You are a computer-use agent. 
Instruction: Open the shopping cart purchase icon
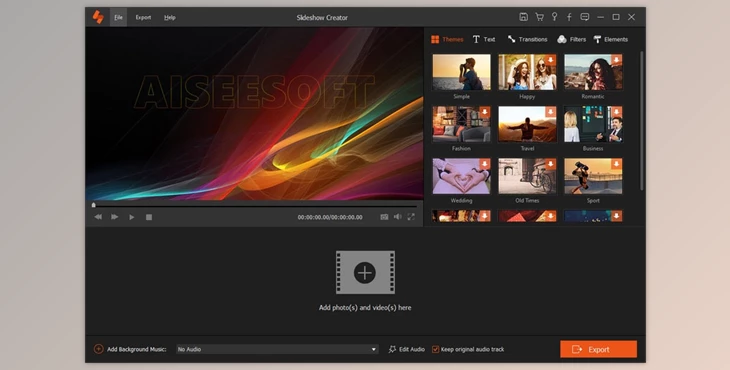[539, 17]
